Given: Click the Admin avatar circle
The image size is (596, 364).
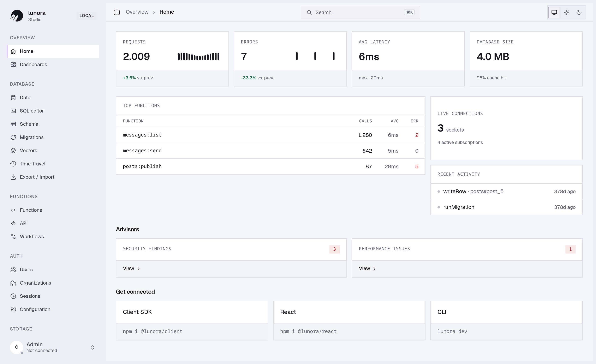Looking at the screenshot, I should (x=16, y=347).
